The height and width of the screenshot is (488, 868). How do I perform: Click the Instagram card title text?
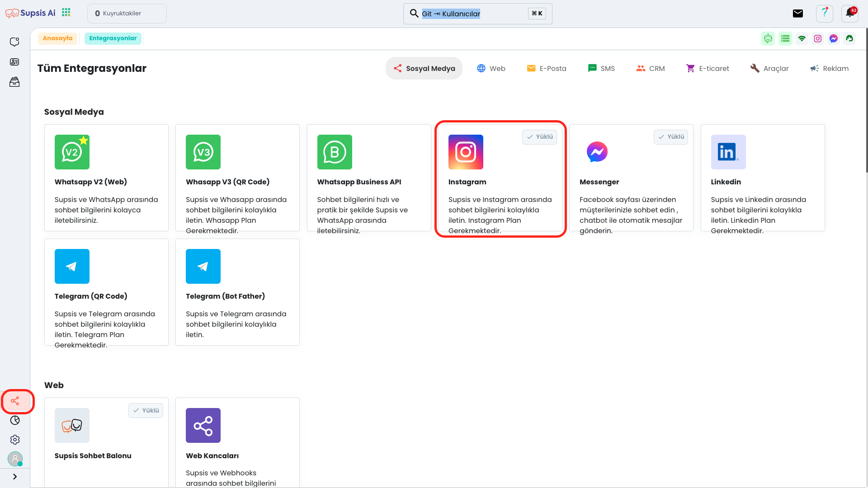pos(467,182)
